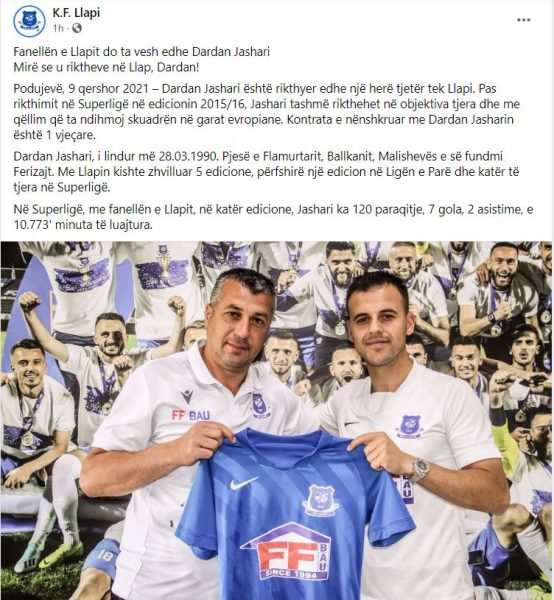
Task: Click the club crest on the blue jersey
Action: coord(321,500)
